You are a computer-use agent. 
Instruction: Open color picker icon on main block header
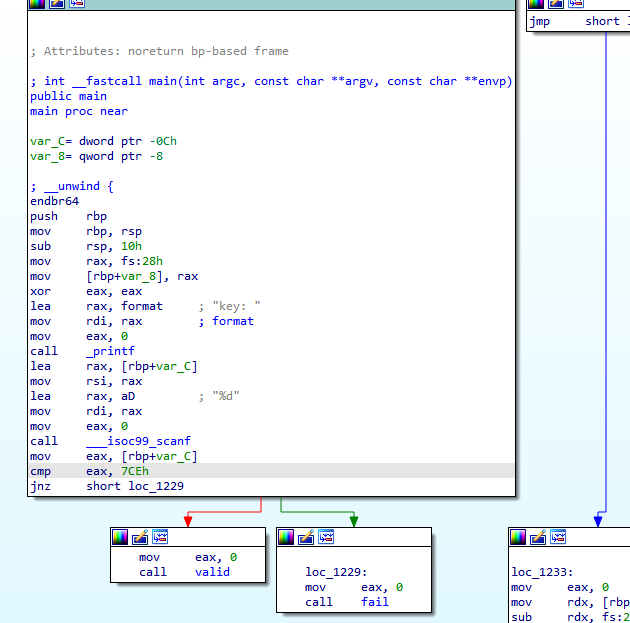coord(37,4)
